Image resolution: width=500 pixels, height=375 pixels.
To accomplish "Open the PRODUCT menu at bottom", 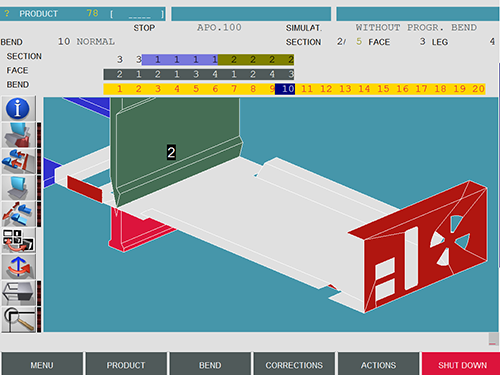I will tap(126, 364).
